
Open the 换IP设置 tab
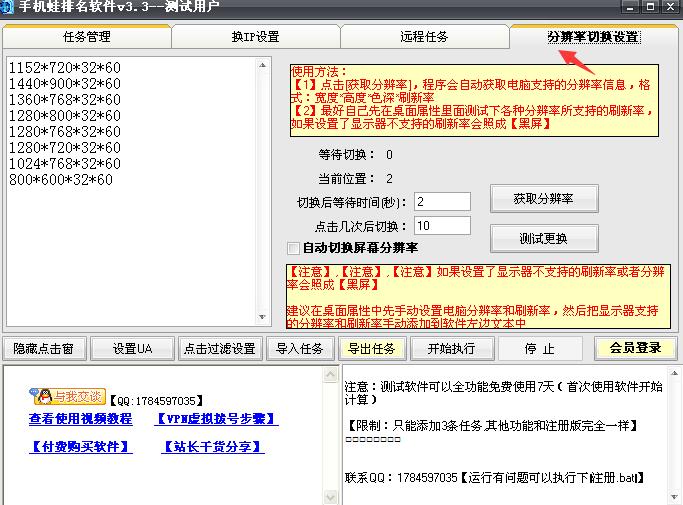255,37
